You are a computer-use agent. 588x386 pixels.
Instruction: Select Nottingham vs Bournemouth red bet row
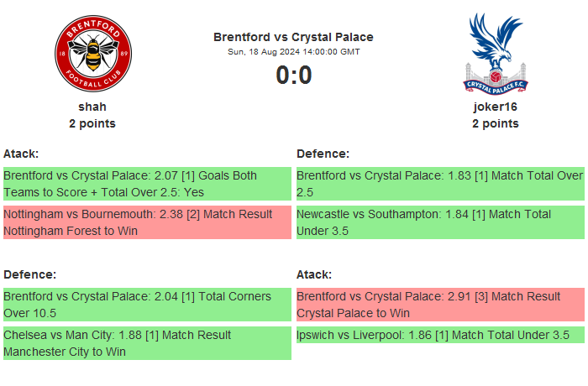(147, 222)
